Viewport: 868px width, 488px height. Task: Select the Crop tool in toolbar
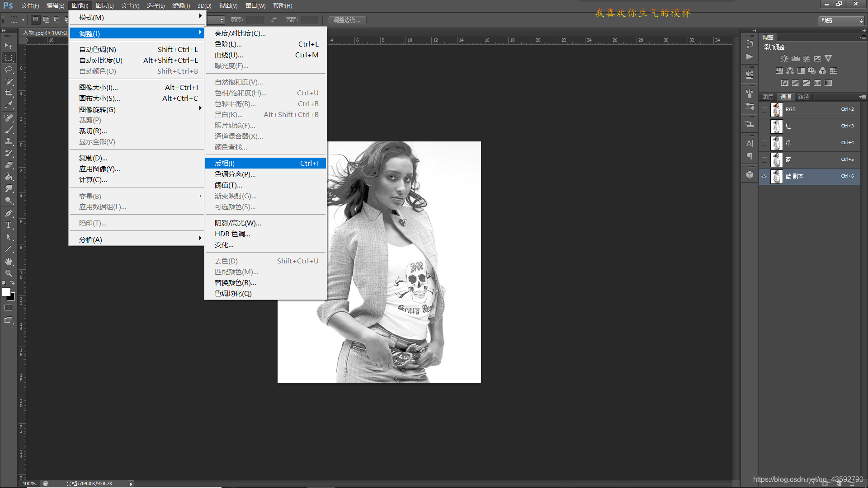click(x=9, y=93)
